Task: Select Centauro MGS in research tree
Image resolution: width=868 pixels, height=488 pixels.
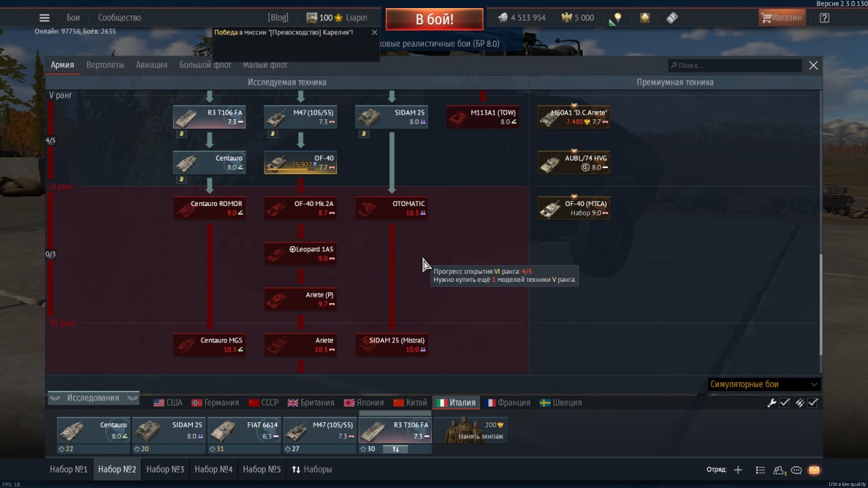Action: 210,345
